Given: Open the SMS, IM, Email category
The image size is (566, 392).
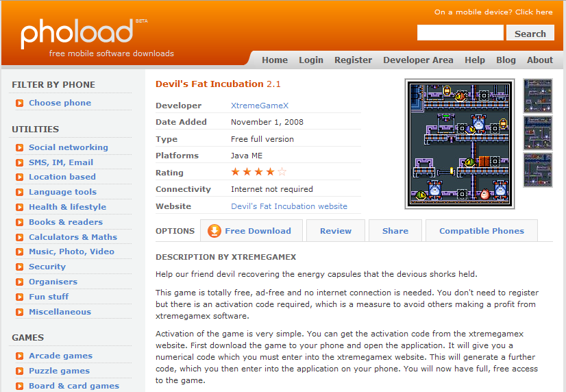Looking at the screenshot, I should [61, 162].
